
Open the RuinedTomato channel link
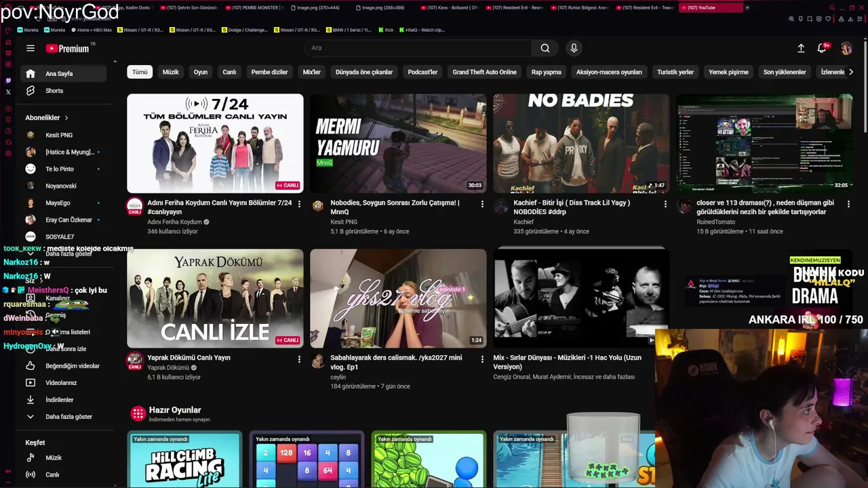pyautogui.click(x=716, y=222)
